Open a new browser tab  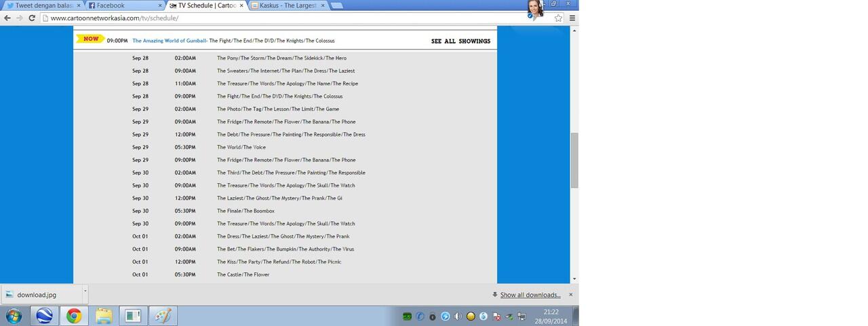(x=336, y=5)
